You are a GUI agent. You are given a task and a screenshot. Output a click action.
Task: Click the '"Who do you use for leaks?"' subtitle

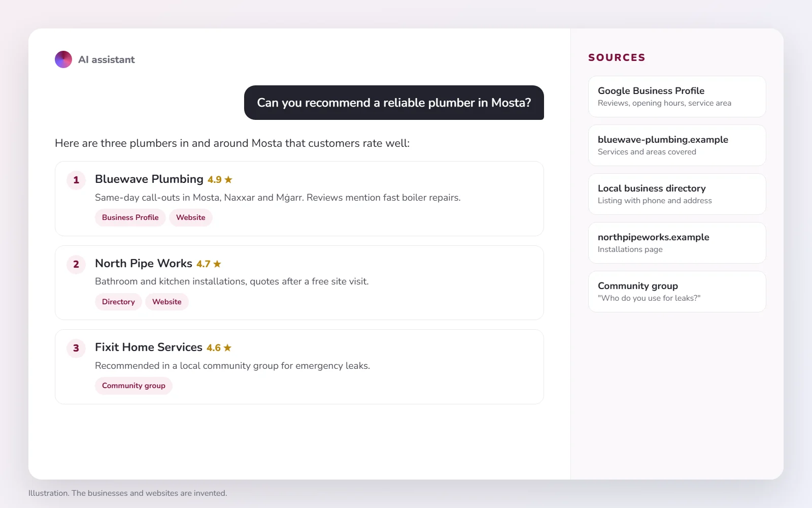point(649,298)
